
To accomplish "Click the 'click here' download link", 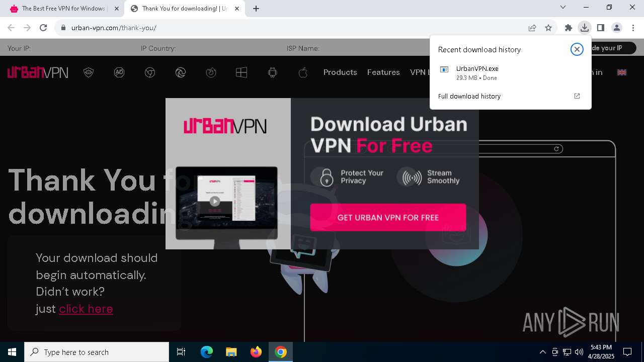I will click(86, 309).
